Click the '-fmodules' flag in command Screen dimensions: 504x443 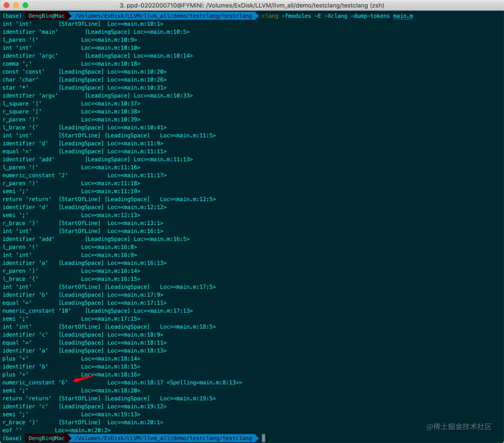[296, 16]
